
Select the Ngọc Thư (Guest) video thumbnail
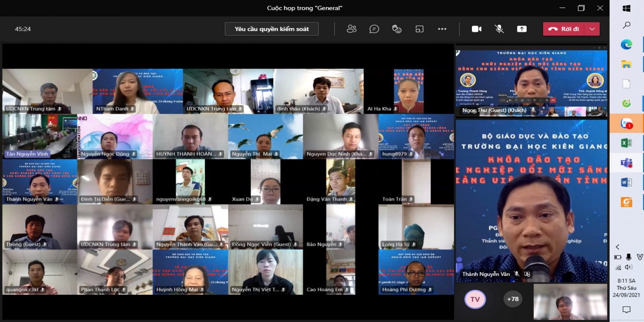531,82
